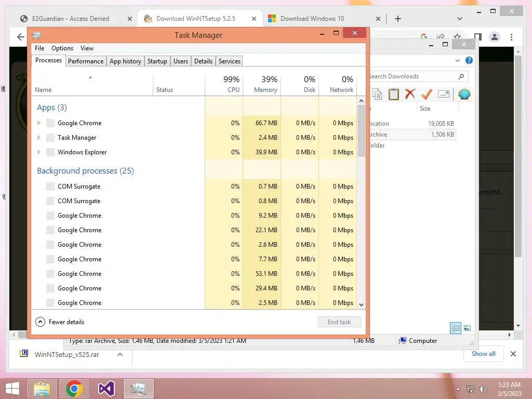Select the E2Guardian - Access Denied tab
This screenshot has width=532, height=399.
[x=71, y=19]
